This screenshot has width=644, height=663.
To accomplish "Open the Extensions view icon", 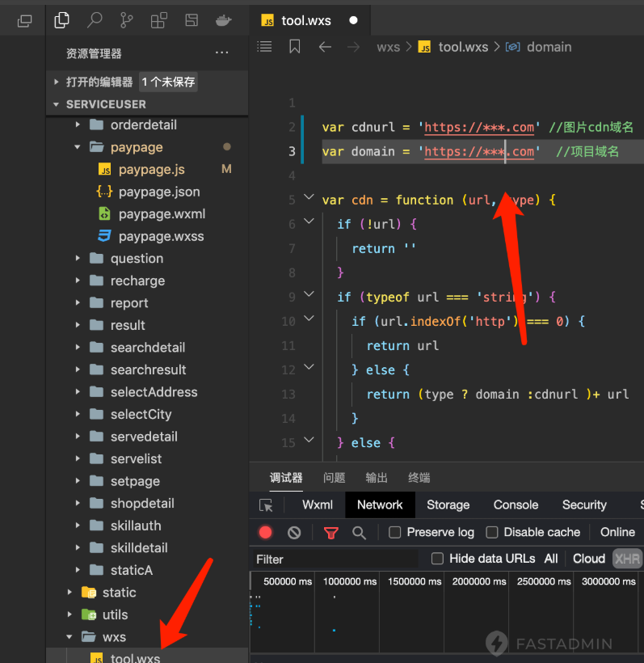I will point(159,20).
